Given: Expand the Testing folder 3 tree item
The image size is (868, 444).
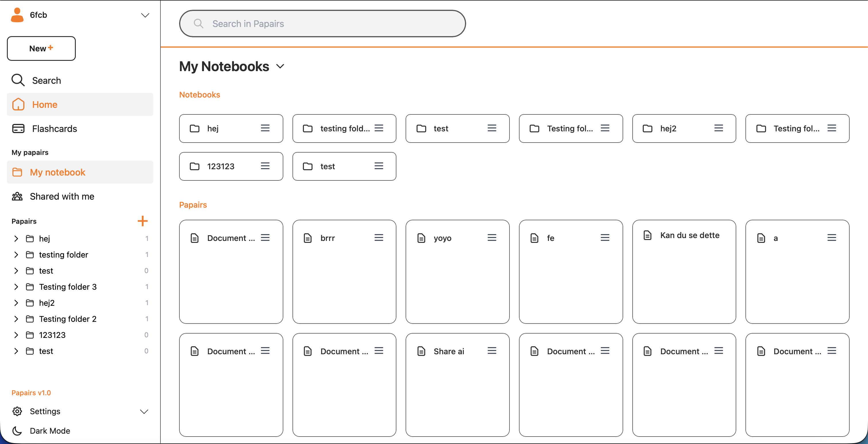Looking at the screenshot, I should pyautogui.click(x=16, y=287).
